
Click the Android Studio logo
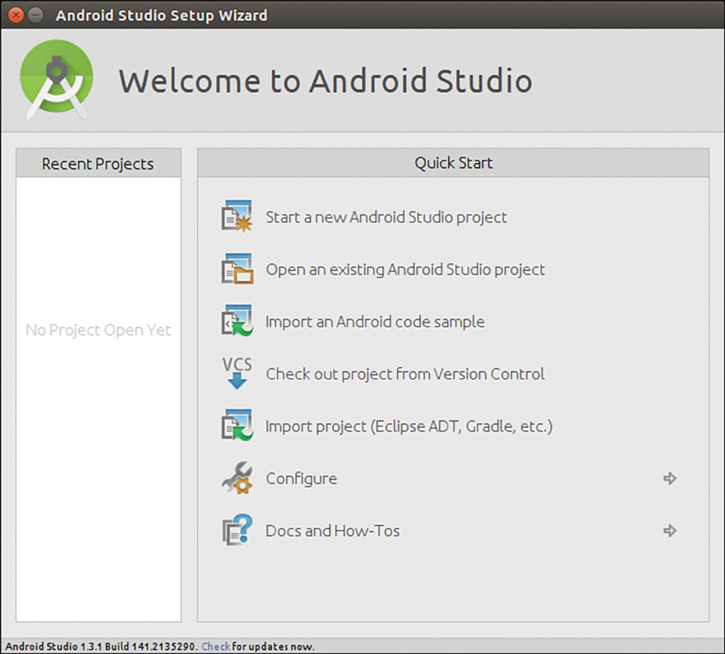[56, 80]
